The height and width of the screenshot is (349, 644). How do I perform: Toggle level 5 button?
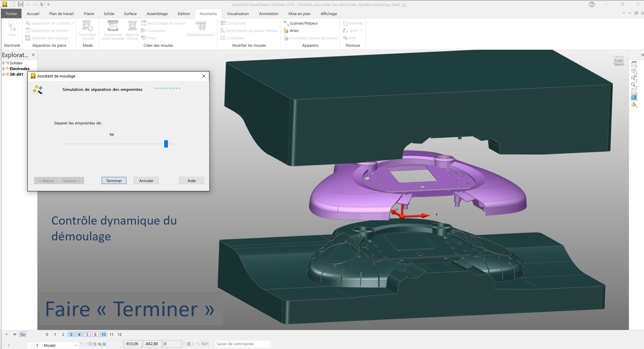coord(87,334)
